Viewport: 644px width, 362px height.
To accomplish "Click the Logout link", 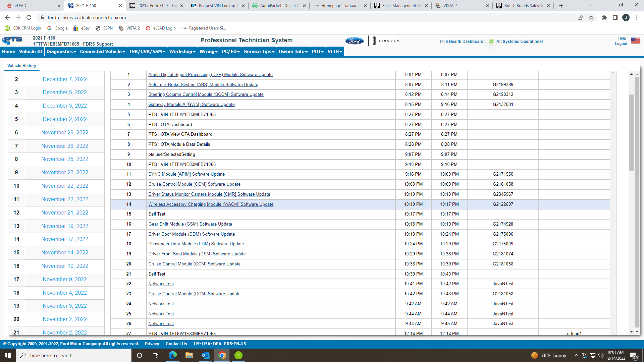I will click(621, 44).
